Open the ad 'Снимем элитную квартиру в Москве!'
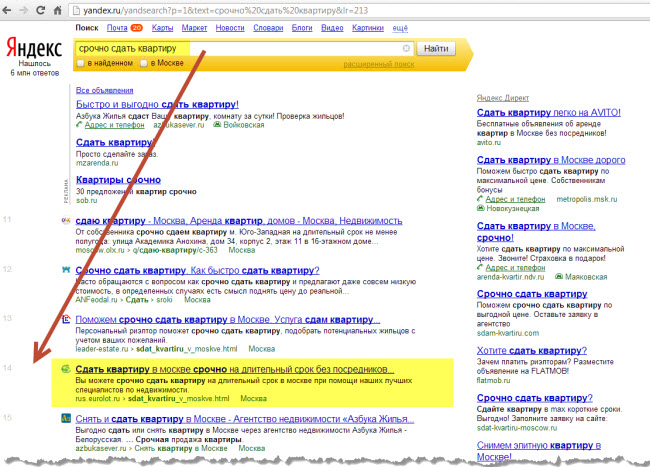The height and width of the screenshot is (467, 650). pyautogui.click(x=538, y=451)
